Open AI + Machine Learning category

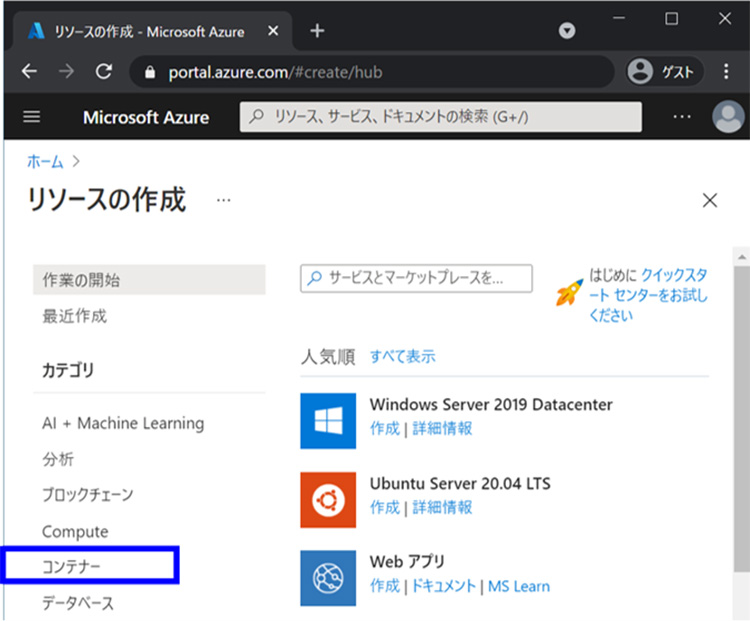click(x=123, y=423)
